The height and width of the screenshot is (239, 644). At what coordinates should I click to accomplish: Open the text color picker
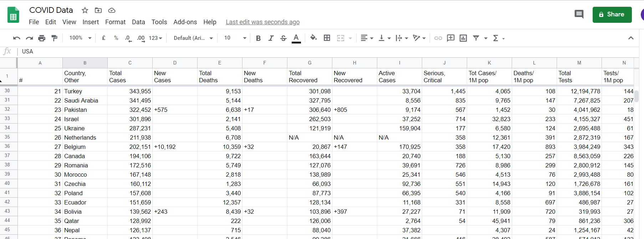coord(296,38)
